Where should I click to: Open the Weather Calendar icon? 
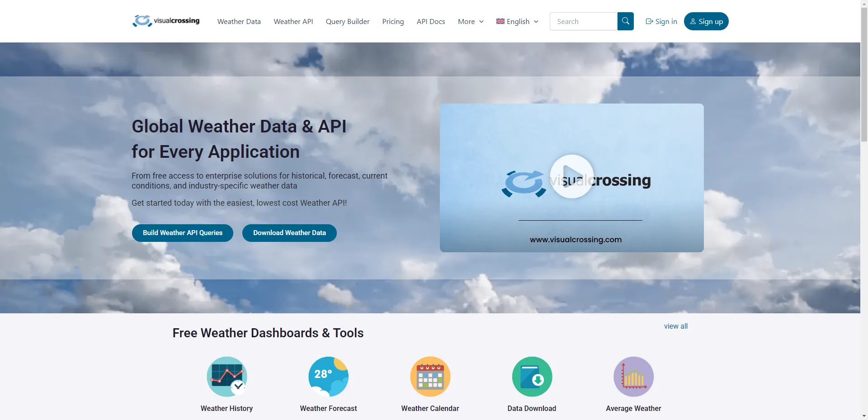(x=430, y=377)
